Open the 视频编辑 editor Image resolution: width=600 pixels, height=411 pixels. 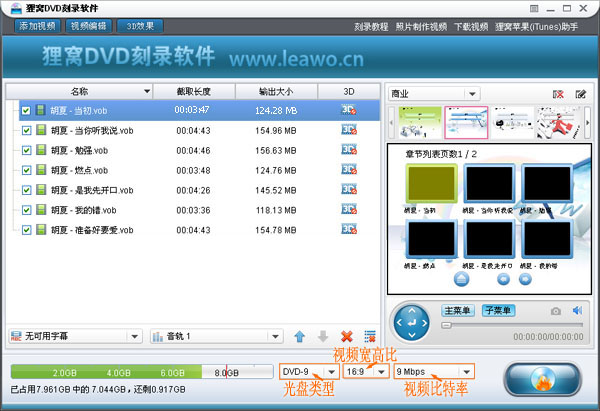point(88,26)
